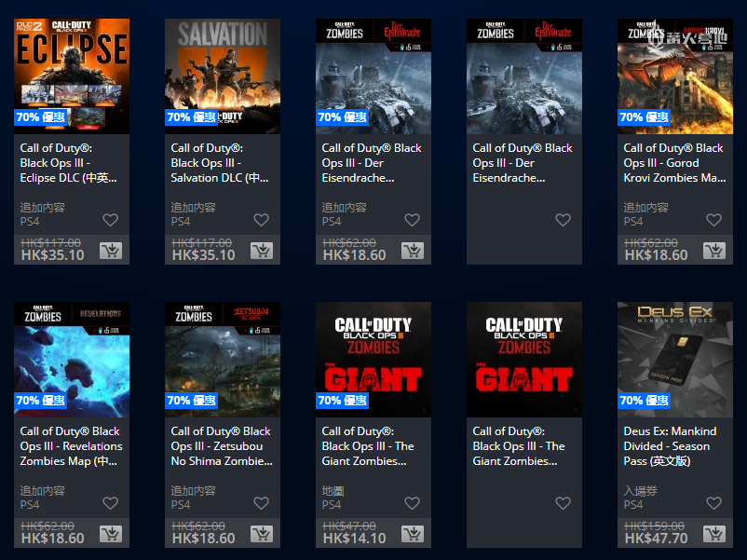Toggle wishlist heart on Deus Ex Season Pass
This screenshot has height=560, width=747.
click(x=714, y=503)
